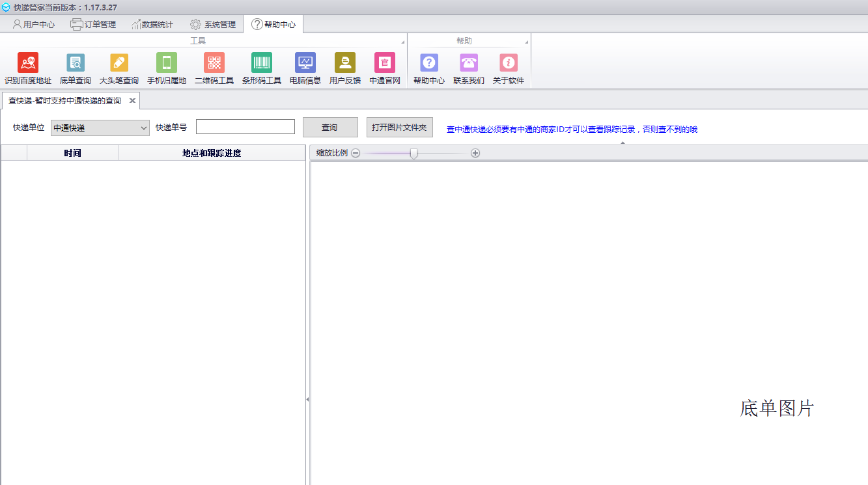Image resolution: width=868 pixels, height=485 pixels.
Task: Click the 快递单号 input field
Action: (245, 127)
